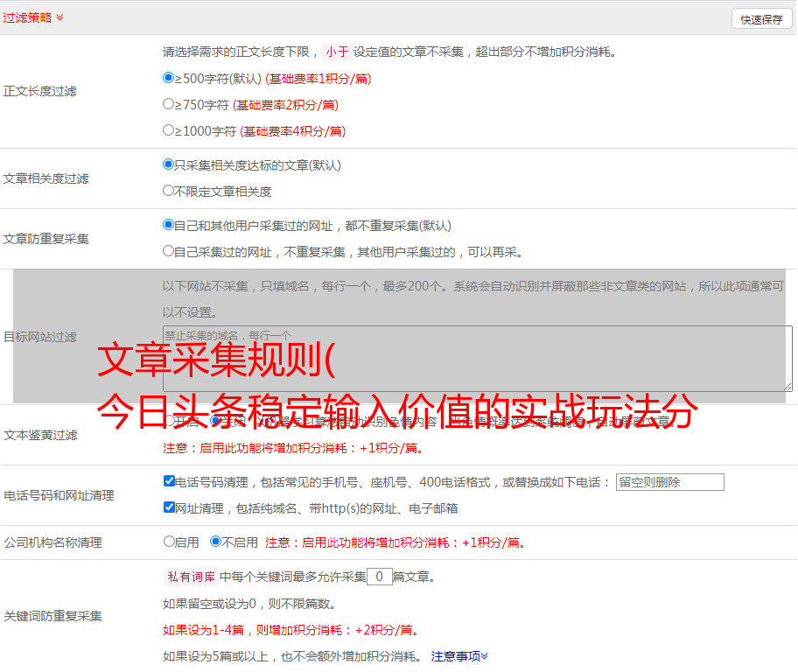Click the 留空则删除 phone replacement field

[669, 482]
